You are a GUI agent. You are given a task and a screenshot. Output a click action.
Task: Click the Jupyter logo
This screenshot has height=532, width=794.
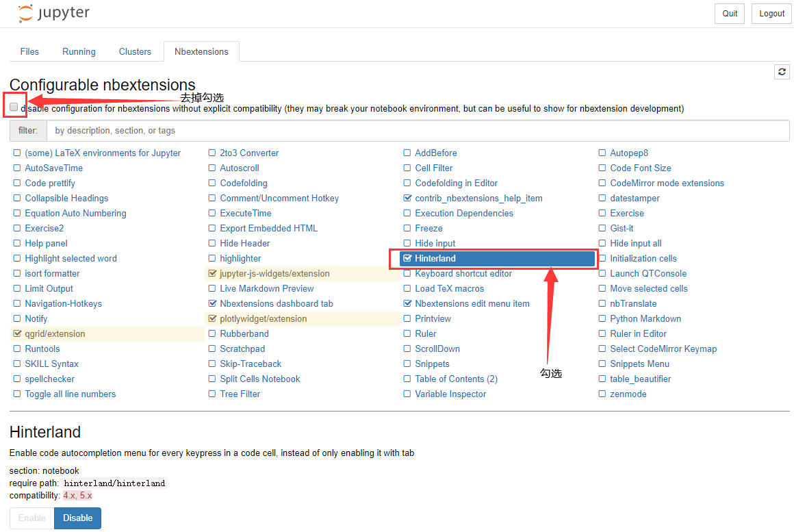(x=53, y=13)
